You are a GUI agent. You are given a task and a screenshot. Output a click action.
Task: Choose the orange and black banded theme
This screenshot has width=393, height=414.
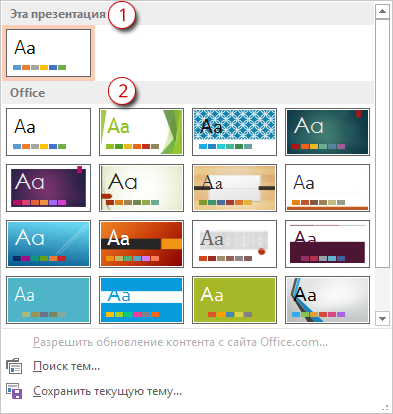141,244
